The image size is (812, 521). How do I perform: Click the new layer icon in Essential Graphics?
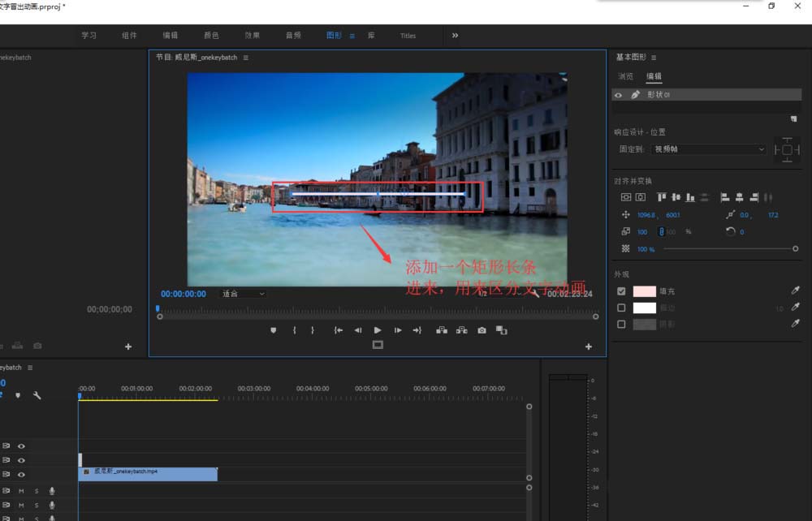point(793,118)
